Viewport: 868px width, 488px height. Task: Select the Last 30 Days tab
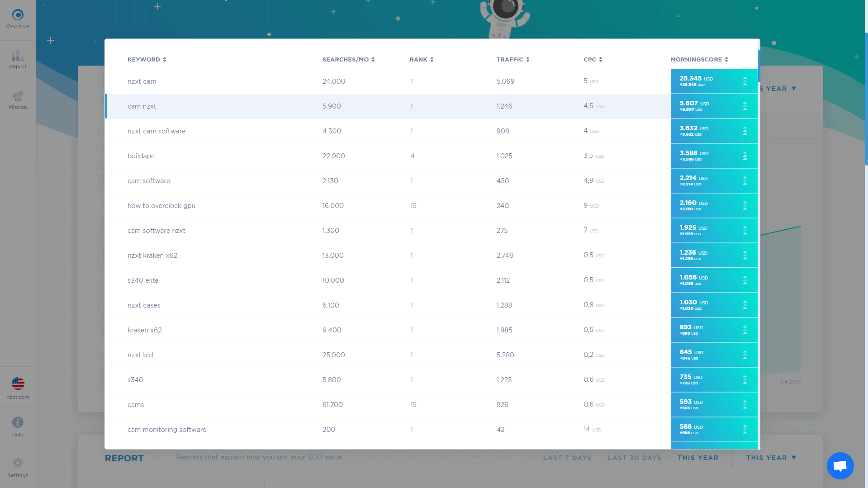pos(635,458)
